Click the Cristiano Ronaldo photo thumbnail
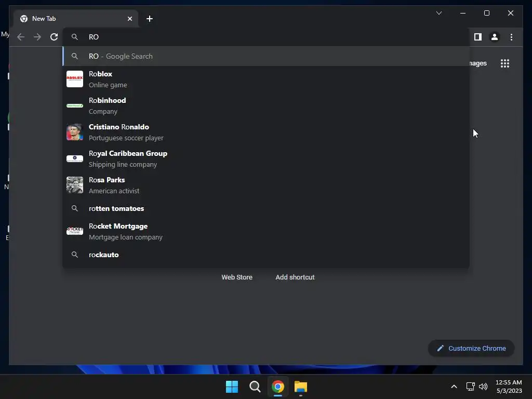 [x=75, y=132]
